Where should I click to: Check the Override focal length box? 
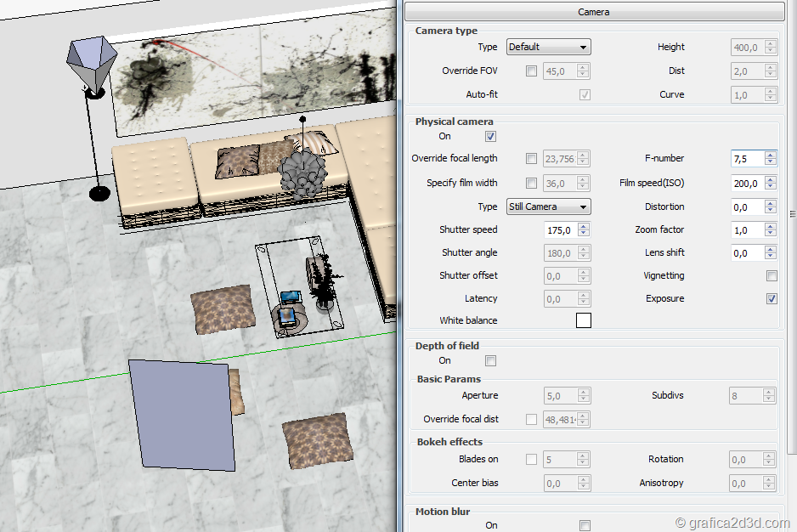pos(531,159)
